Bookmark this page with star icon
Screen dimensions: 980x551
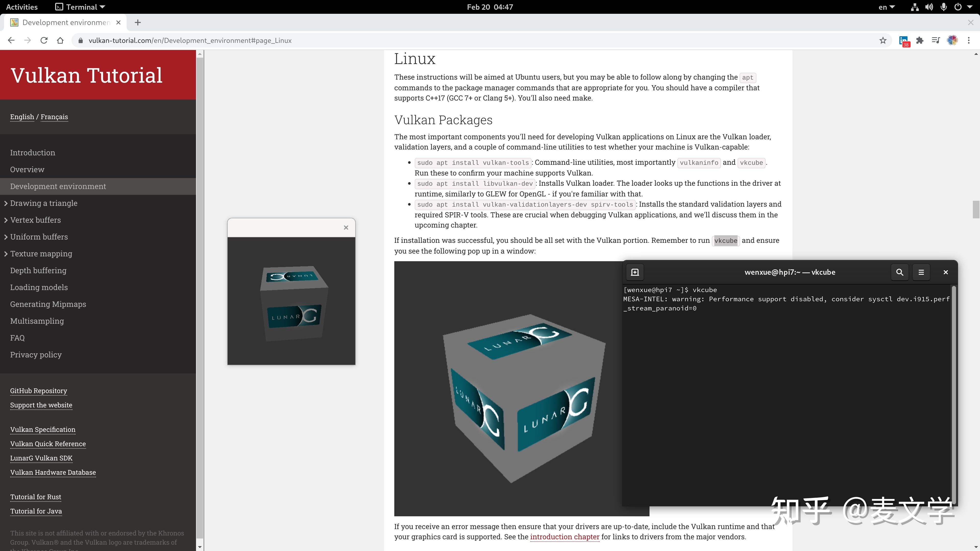[883, 40]
